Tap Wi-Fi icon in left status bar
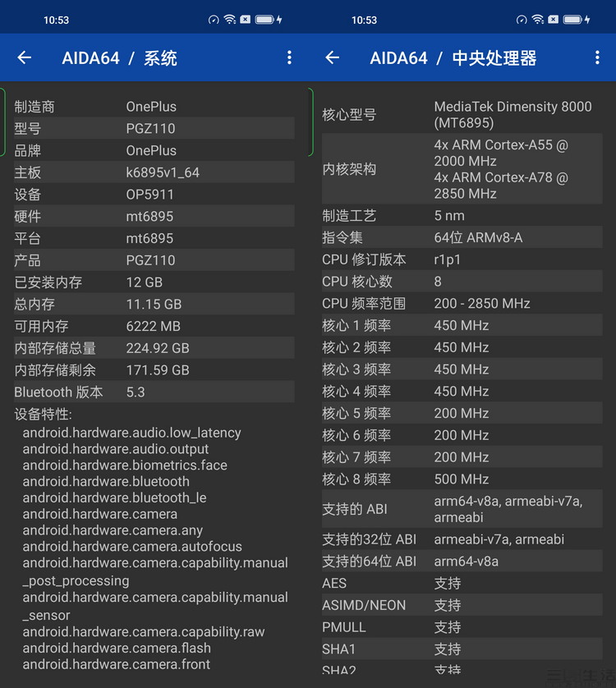The width and height of the screenshot is (616, 688). coord(230,20)
